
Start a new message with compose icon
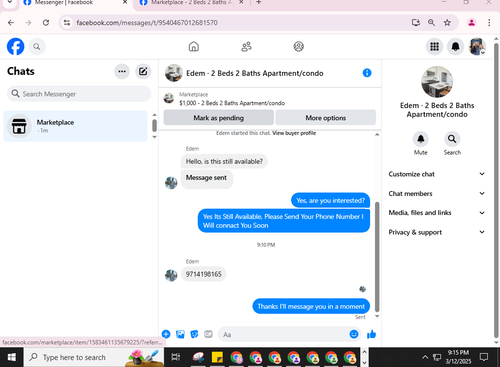tap(143, 71)
